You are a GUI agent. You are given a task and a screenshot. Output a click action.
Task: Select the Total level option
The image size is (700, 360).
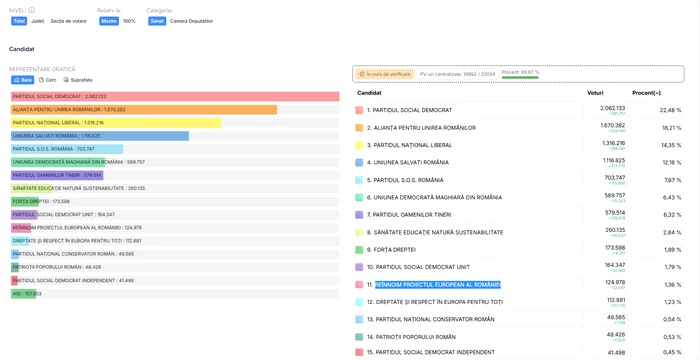point(19,21)
